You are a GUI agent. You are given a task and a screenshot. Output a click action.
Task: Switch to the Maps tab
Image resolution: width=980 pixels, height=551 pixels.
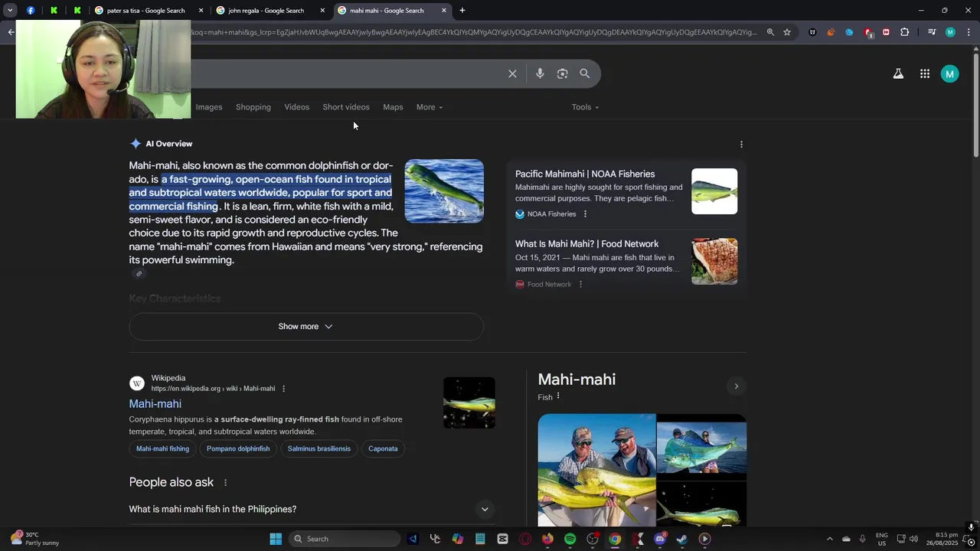[x=393, y=107]
